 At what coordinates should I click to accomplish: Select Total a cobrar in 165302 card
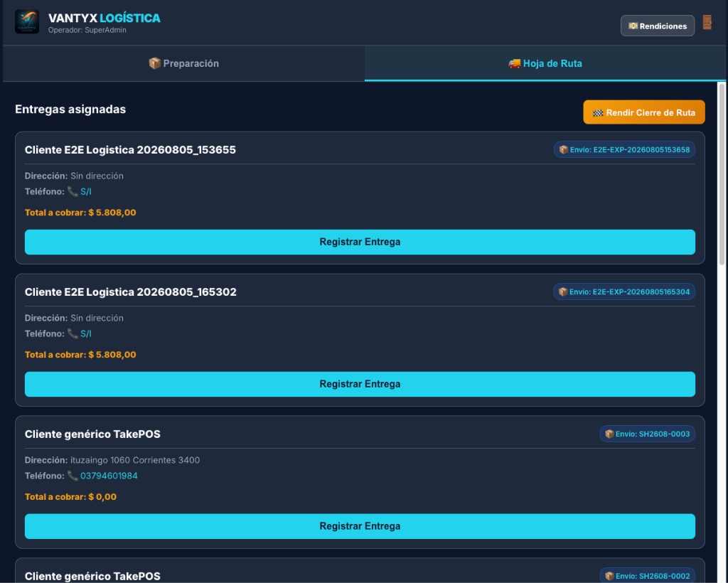(x=80, y=355)
